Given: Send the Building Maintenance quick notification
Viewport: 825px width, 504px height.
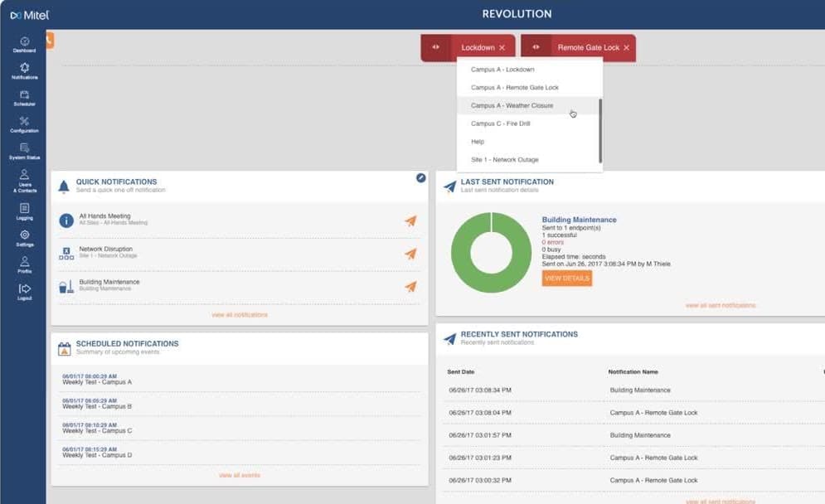Looking at the screenshot, I should [x=410, y=286].
